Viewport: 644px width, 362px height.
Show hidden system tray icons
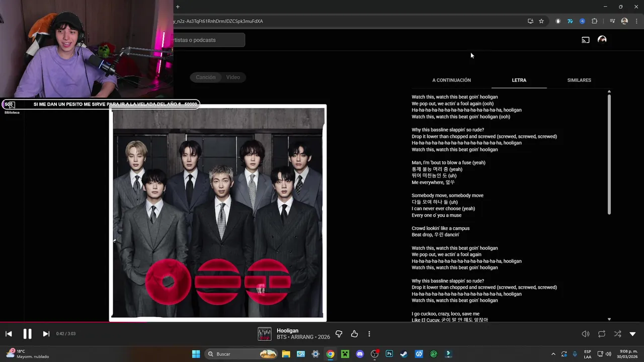[553, 354]
